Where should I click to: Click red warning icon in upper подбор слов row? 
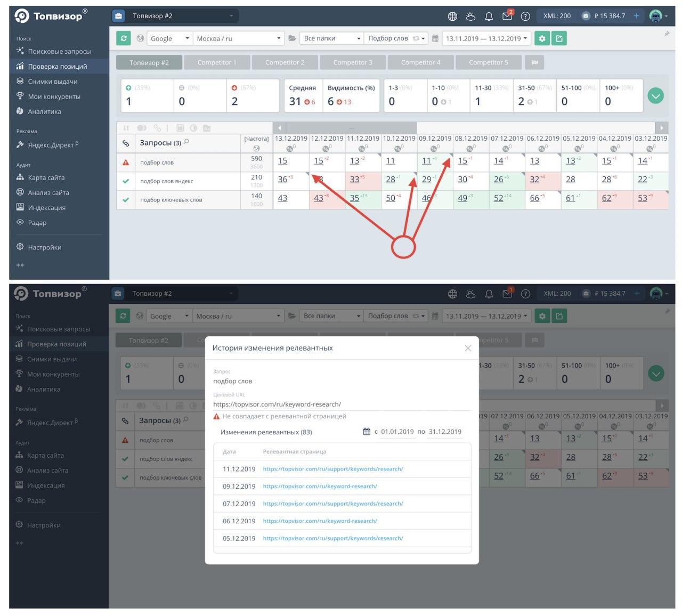tap(126, 163)
